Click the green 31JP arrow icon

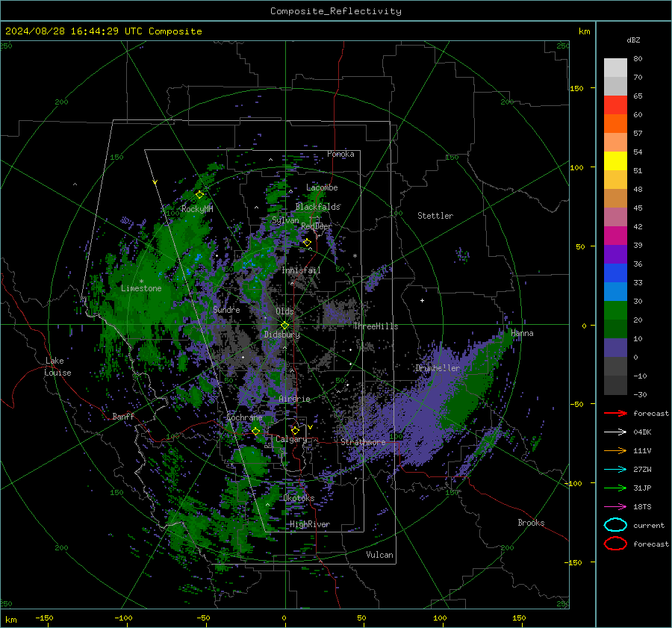615,488
